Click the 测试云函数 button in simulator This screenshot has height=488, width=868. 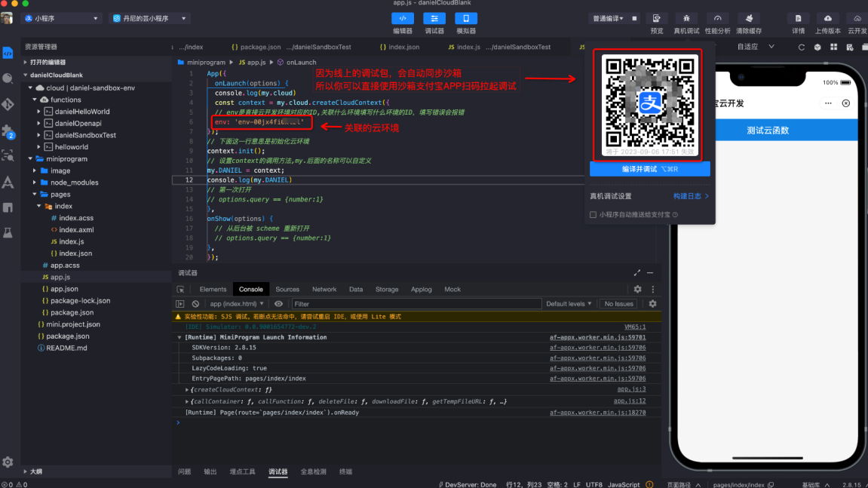coord(767,130)
